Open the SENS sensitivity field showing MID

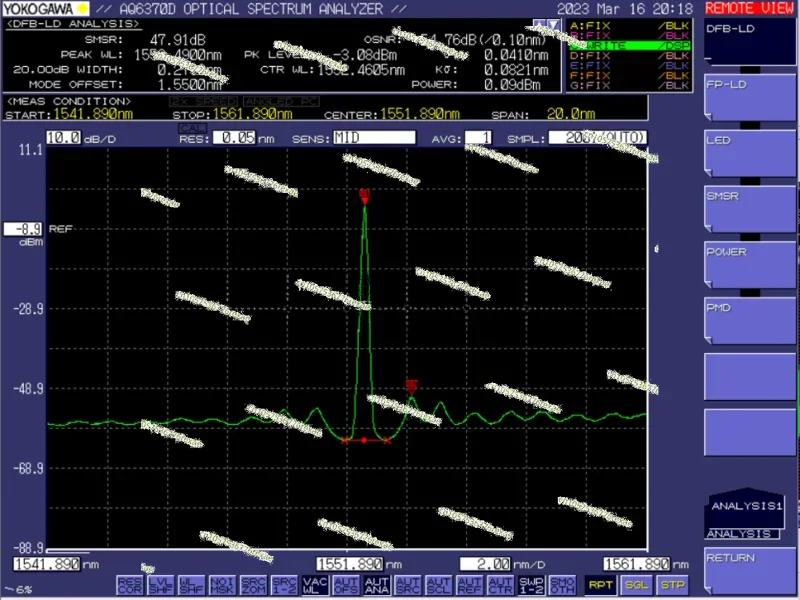click(x=374, y=138)
